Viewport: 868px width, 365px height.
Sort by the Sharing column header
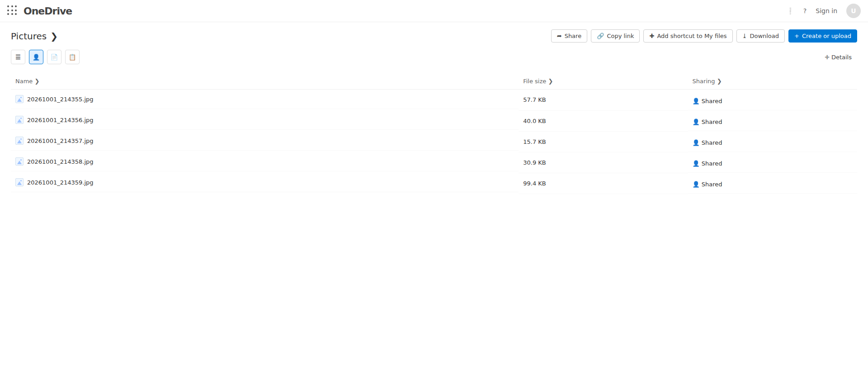tap(707, 81)
